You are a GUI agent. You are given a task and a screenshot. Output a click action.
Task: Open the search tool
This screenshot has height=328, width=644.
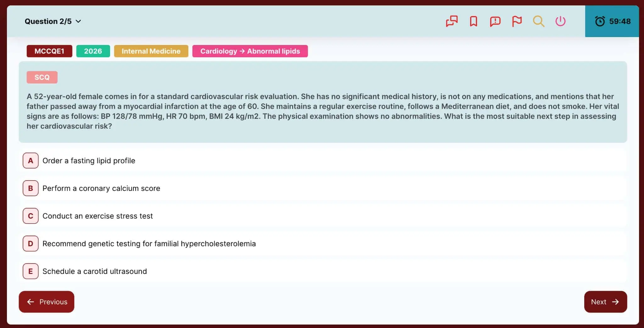pyautogui.click(x=538, y=21)
